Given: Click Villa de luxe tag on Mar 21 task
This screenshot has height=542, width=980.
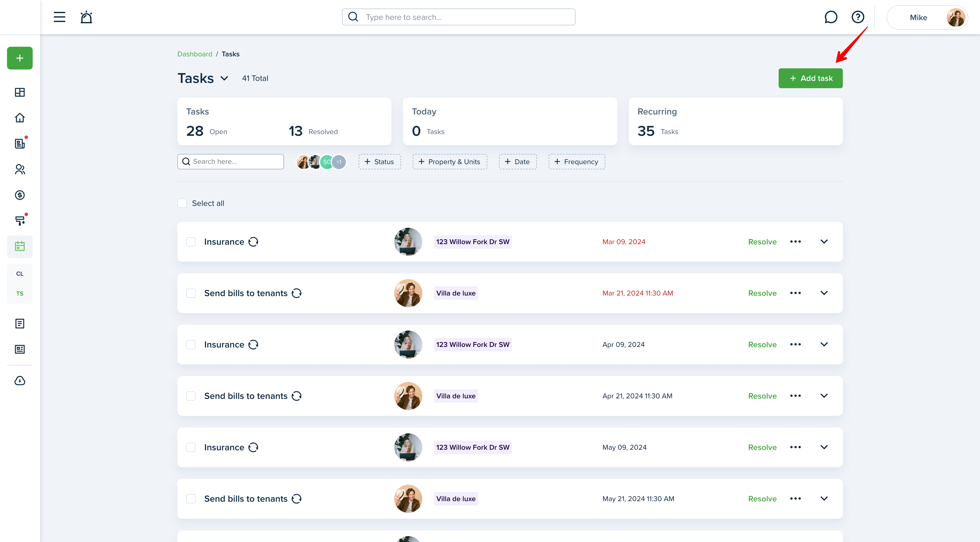Looking at the screenshot, I should coord(456,293).
